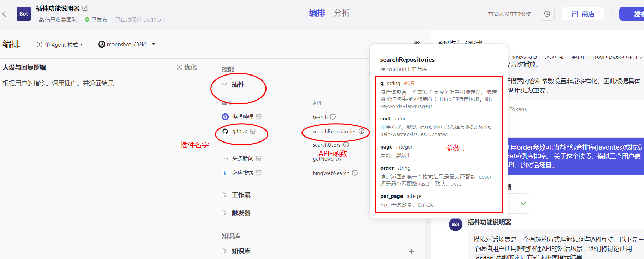Click the 必应搜索 Bing icon
644x259 pixels.
(x=225, y=173)
